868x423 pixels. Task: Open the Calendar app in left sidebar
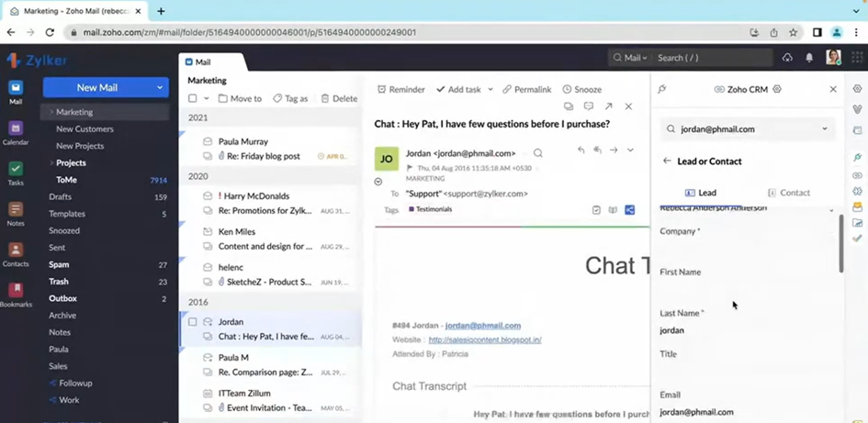point(15,129)
